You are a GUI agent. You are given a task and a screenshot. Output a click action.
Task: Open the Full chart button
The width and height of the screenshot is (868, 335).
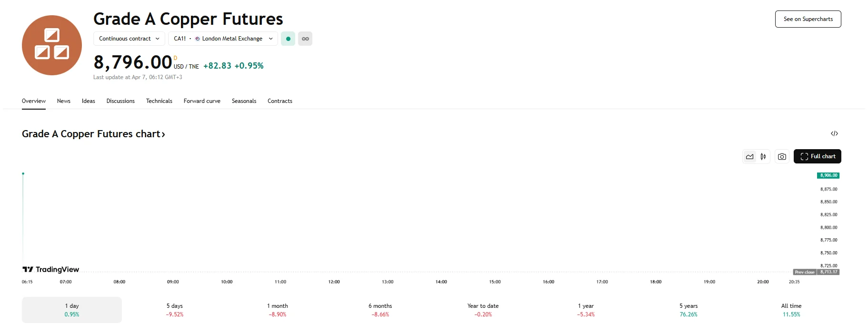click(x=817, y=156)
